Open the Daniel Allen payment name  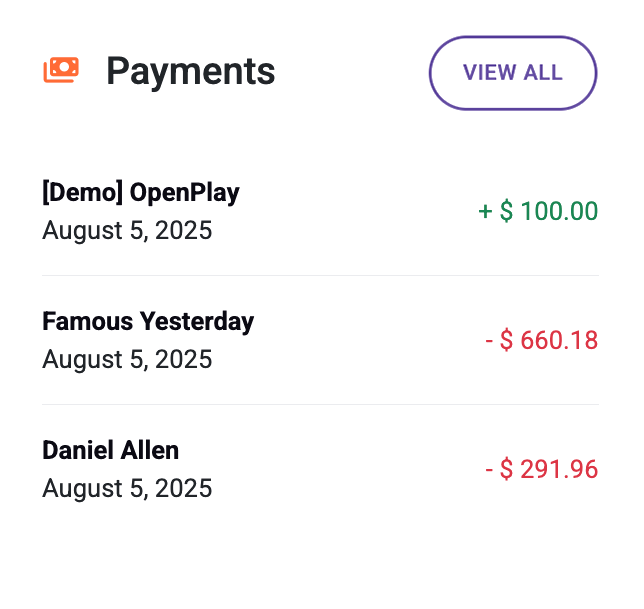(110, 450)
